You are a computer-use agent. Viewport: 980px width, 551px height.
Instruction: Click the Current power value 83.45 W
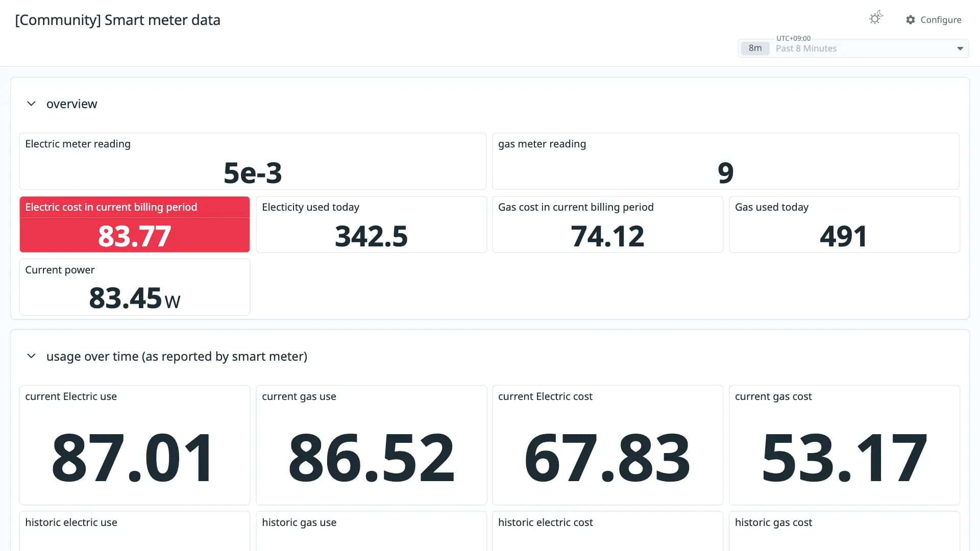(x=135, y=298)
